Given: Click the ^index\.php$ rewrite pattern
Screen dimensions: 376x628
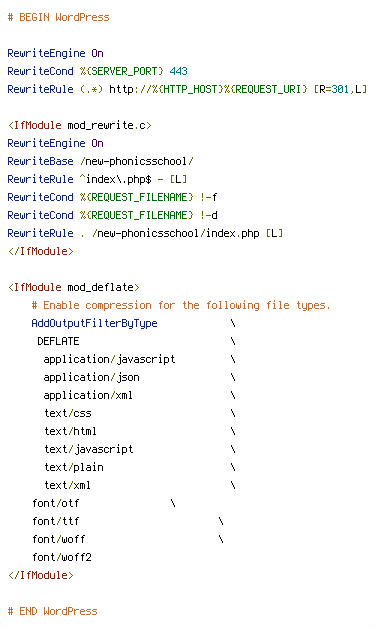Looking at the screenshot, I should click(116, 179).
